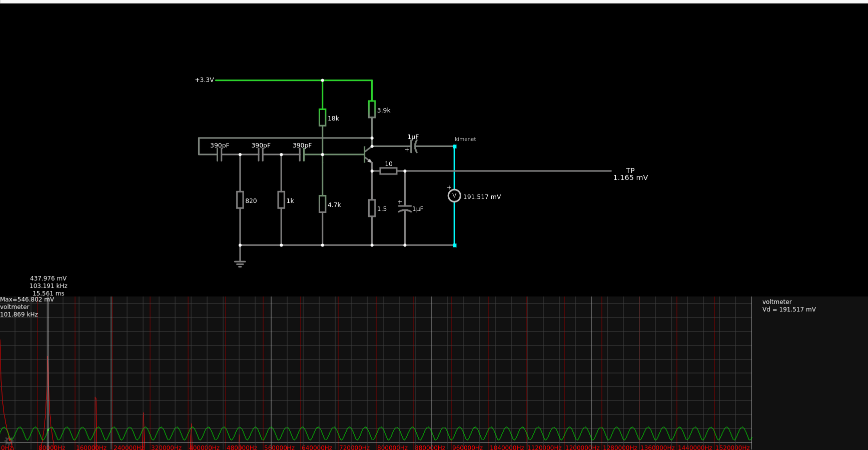Click the circular voltmeter symbol

point(454,195)
